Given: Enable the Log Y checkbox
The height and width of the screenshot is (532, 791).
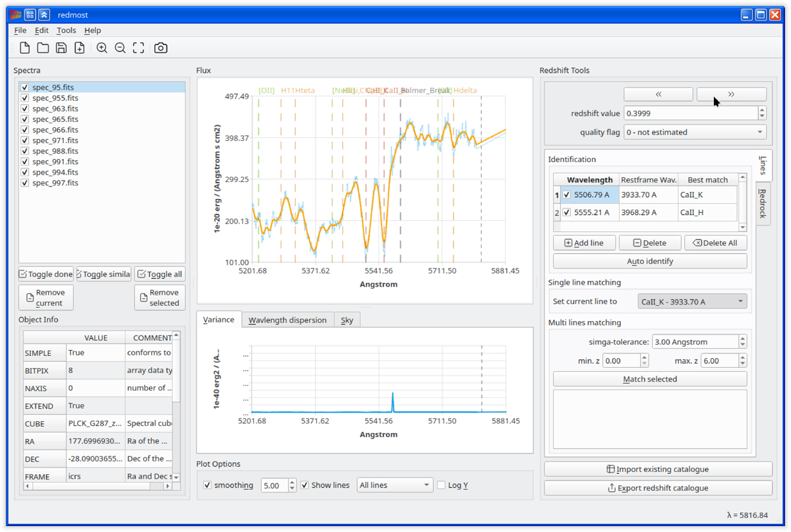Looking at the screenshot, I should [x=442, y=485].
